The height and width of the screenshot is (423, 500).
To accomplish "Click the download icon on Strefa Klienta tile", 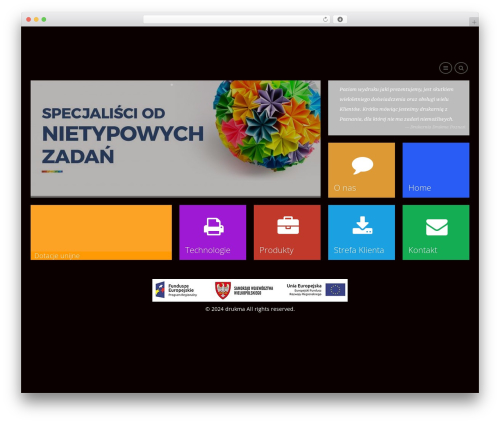I will (362, 225).
